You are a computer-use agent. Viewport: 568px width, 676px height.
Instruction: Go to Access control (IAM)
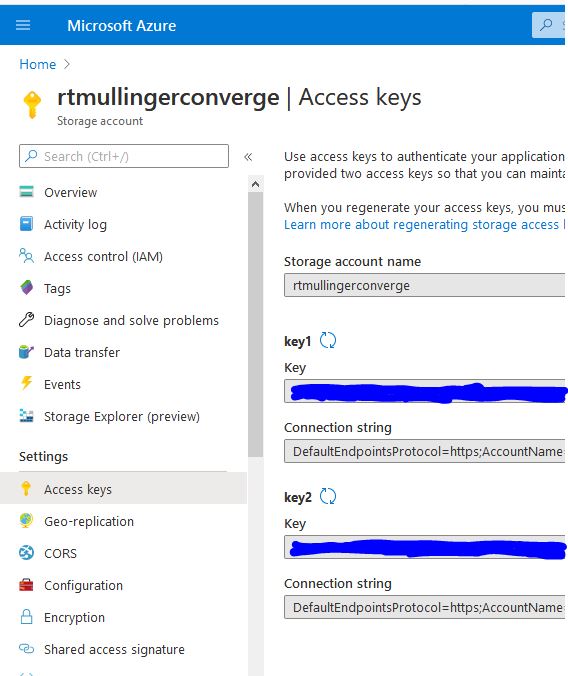(x=103, y=257)
